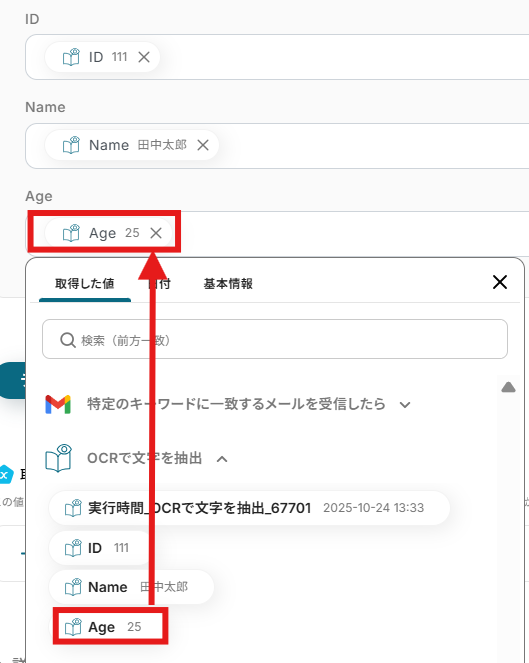Click the OCR icon on the Name chip

[x=71, y=145]
